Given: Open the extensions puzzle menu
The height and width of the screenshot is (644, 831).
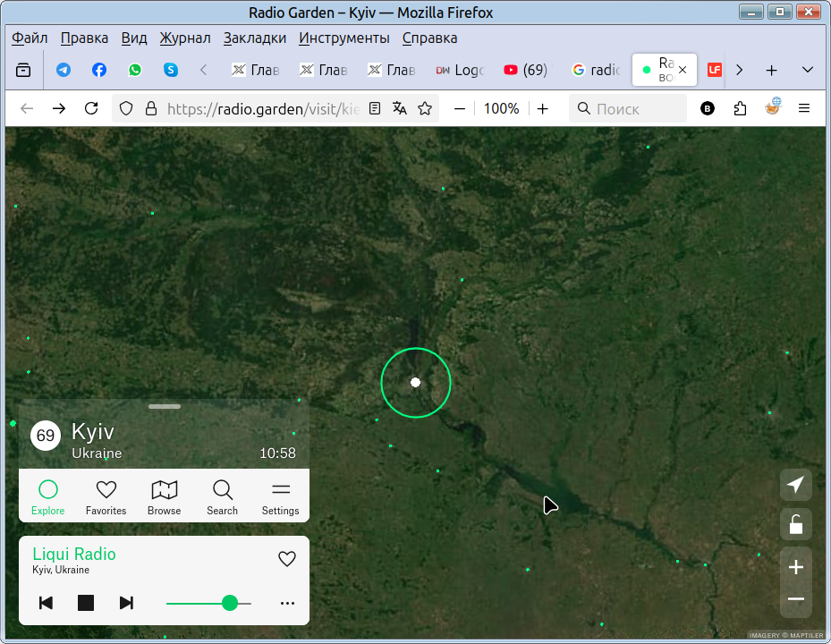Looking at the screenshot, I should (740, 108).
